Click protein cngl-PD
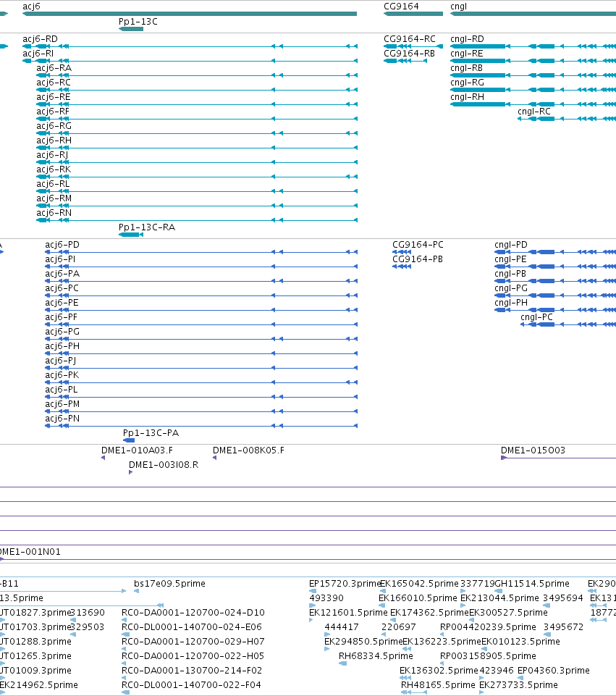The image size is (616, 696). tap(511, 245)
